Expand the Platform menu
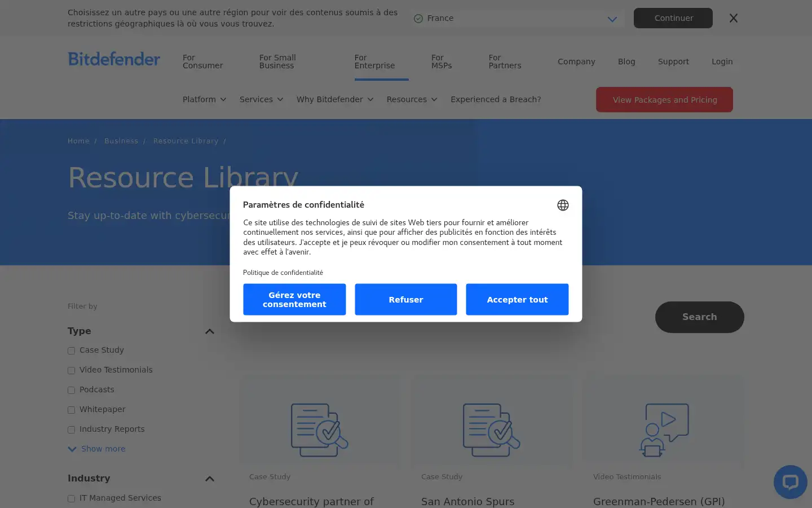The width and height of the screenshot is (812, 508). pyautogui.click(x=204, y=99)
